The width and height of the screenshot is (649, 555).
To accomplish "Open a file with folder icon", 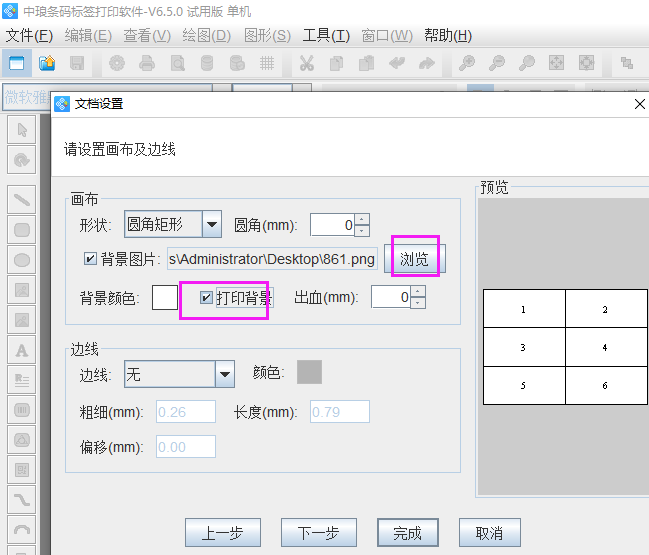I will coord(47,63).
